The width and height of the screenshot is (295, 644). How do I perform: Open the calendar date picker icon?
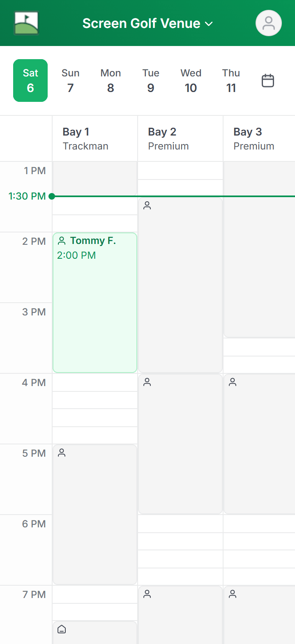[268, 80]
